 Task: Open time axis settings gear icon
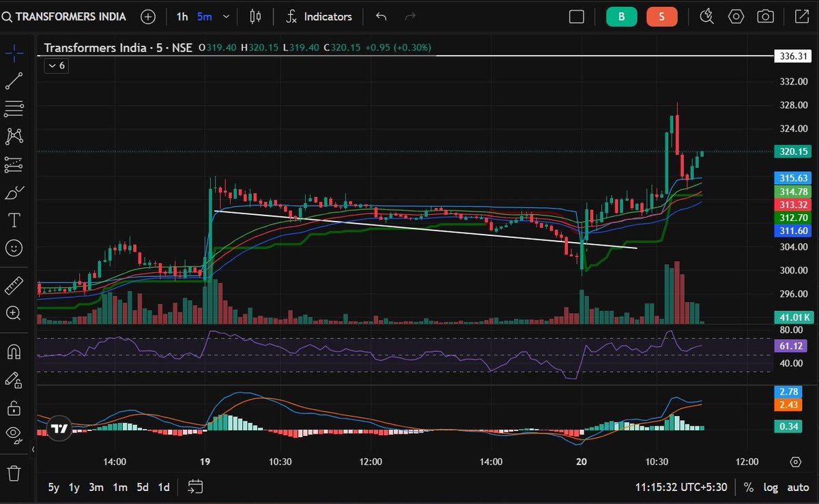[x=795, y=462]
